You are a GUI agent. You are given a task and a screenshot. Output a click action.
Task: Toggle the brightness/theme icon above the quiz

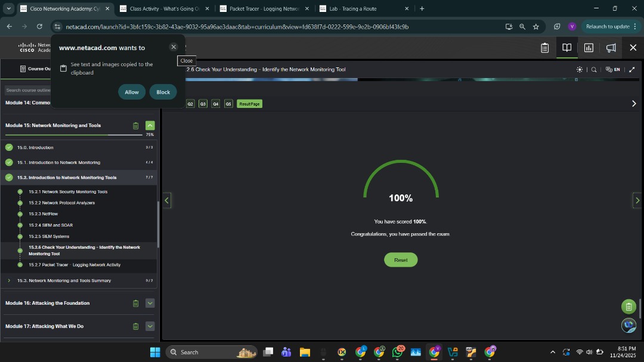[x=579, y=69]
